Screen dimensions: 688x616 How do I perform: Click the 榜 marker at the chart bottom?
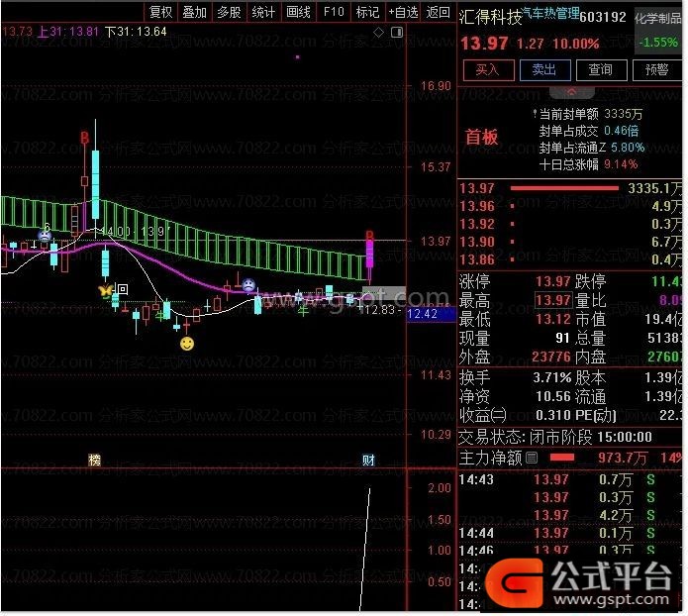[x=95, y=460]
